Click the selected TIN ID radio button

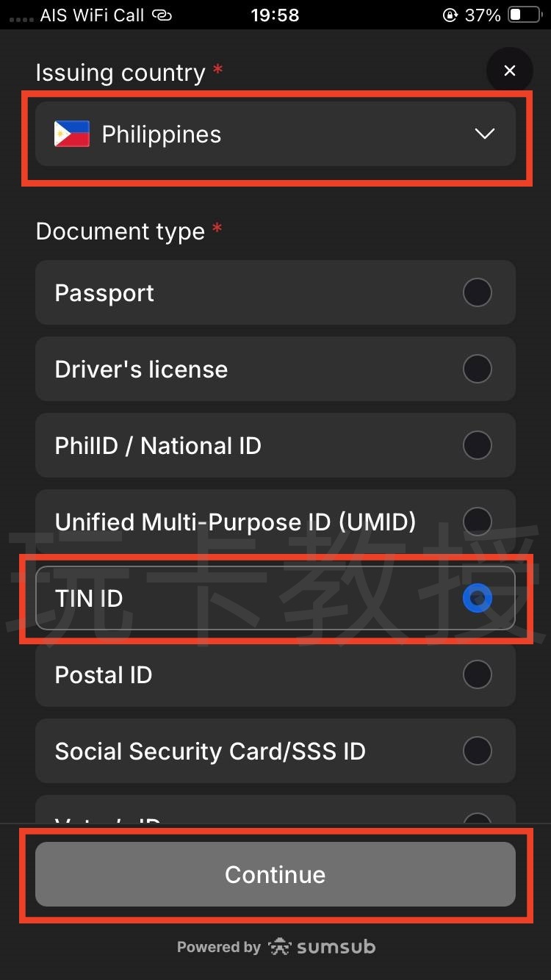pos(477,599)
